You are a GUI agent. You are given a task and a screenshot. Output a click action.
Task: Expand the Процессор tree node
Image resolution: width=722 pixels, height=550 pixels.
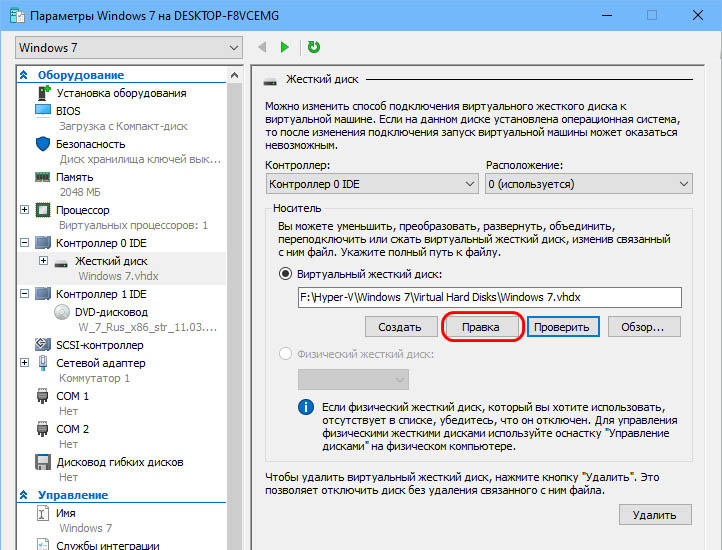24,210
